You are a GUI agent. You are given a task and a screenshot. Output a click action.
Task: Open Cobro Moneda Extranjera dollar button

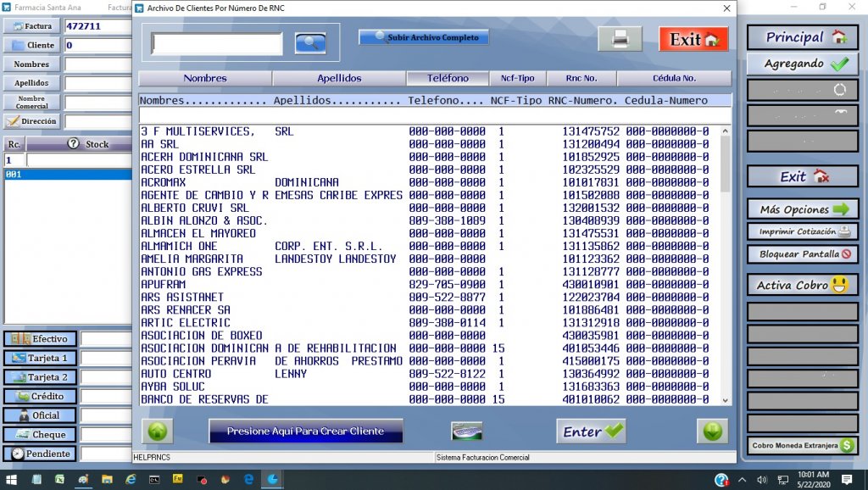tap(802, 445)
